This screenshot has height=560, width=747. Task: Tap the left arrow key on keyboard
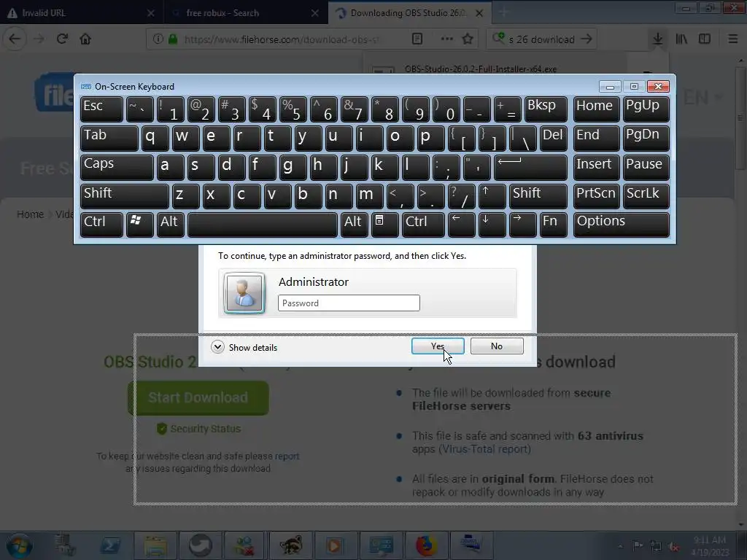click(461, 225)
